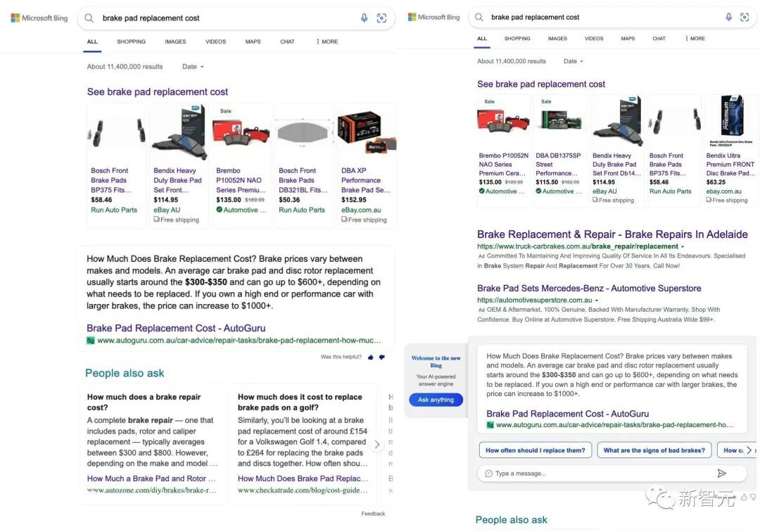Open the Bosch BP375 $58.46 product on the left page
760x532 pixels.
117,165
